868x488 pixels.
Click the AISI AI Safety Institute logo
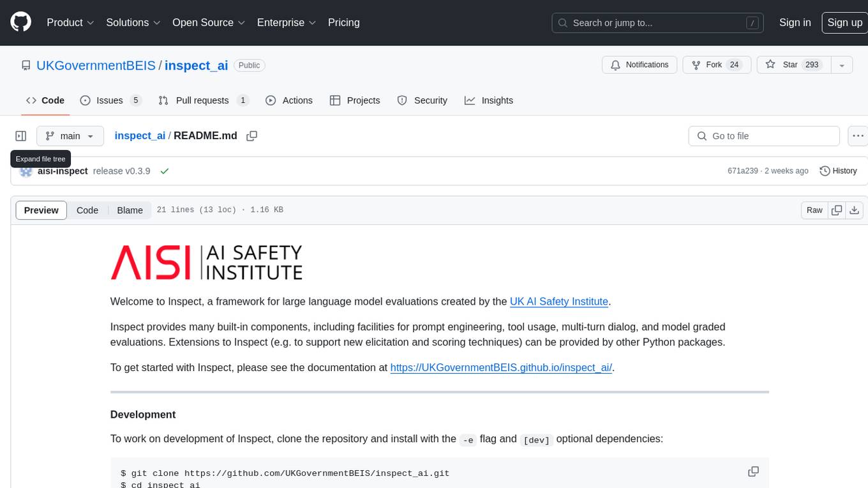(206, 263)
